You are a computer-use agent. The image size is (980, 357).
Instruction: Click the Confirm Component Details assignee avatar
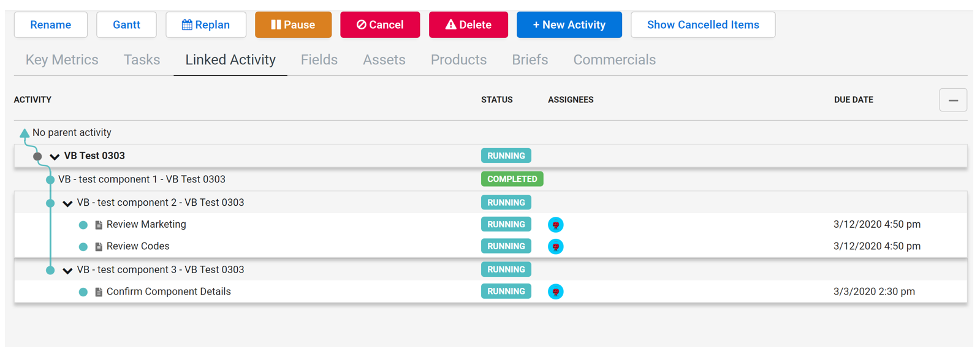tap(555, 292)
